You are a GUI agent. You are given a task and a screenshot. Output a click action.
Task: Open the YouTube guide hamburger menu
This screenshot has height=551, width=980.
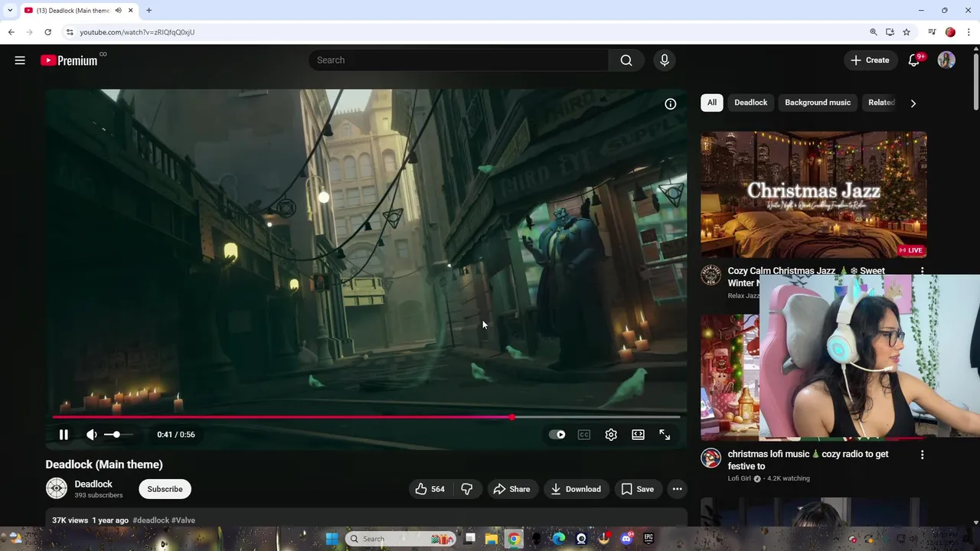tap(20, 60)
